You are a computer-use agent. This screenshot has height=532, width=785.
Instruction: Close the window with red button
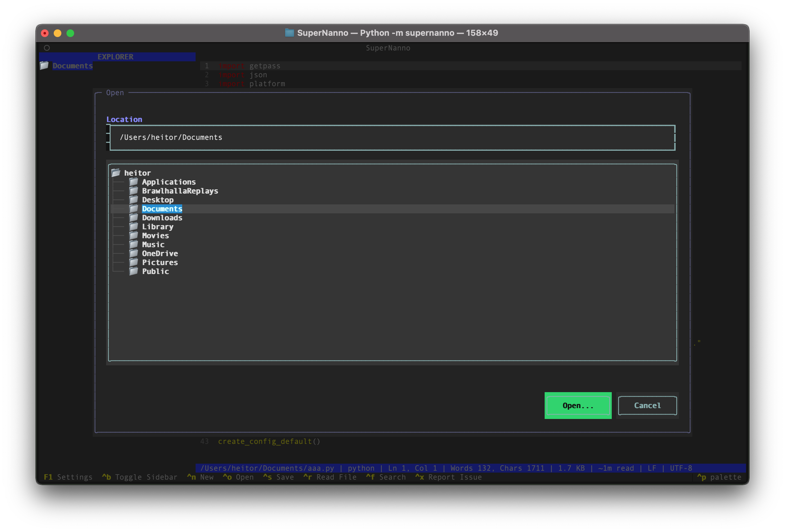[44, 33]
